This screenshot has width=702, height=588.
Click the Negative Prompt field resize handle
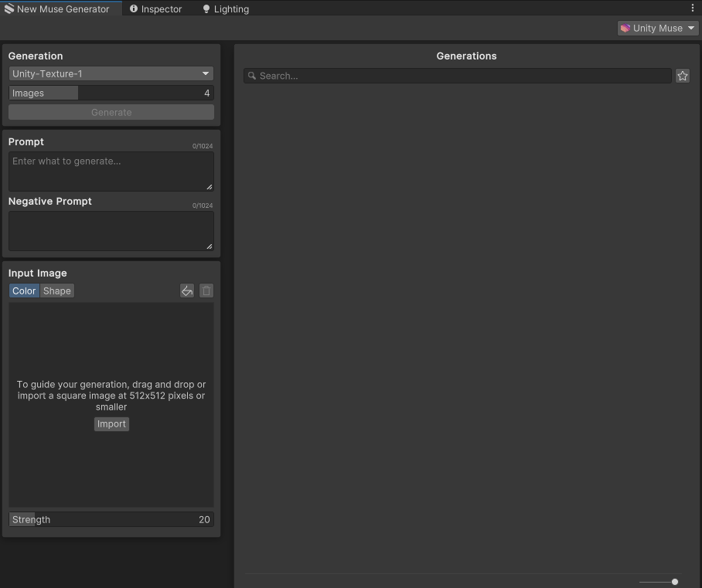(x=209, y=246)
